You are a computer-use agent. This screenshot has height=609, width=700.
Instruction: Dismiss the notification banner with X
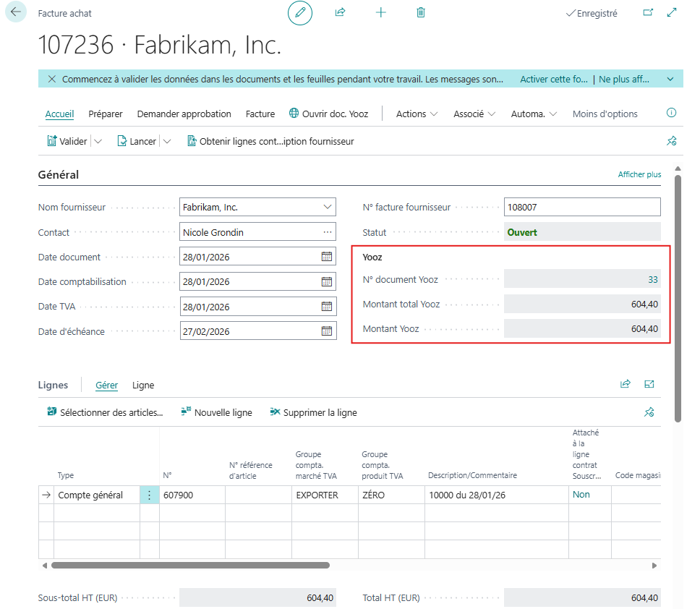51,79
